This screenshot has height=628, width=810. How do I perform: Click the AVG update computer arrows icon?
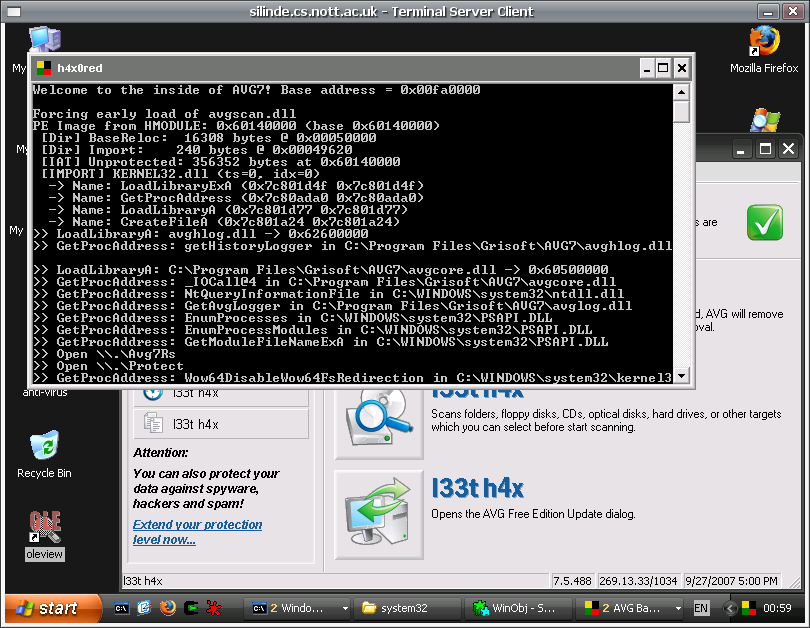[379, 515]
